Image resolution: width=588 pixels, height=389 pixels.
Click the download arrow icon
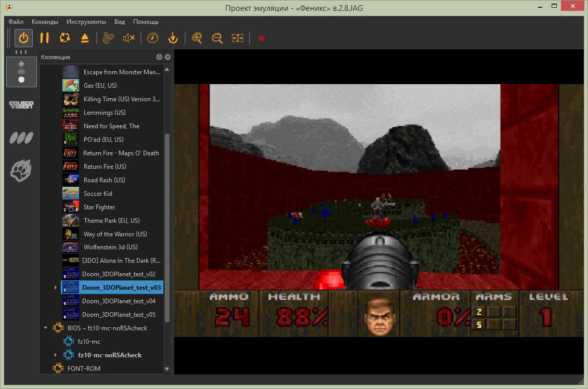[x=173, y=38]
